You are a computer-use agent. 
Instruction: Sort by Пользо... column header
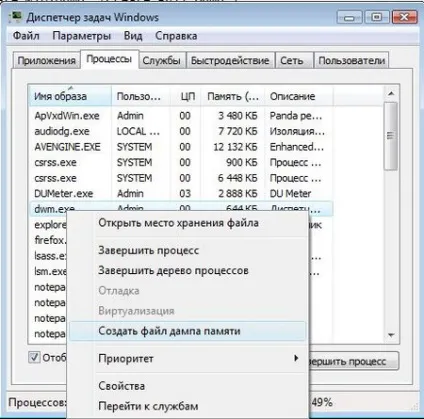click(x=140, y=96)
